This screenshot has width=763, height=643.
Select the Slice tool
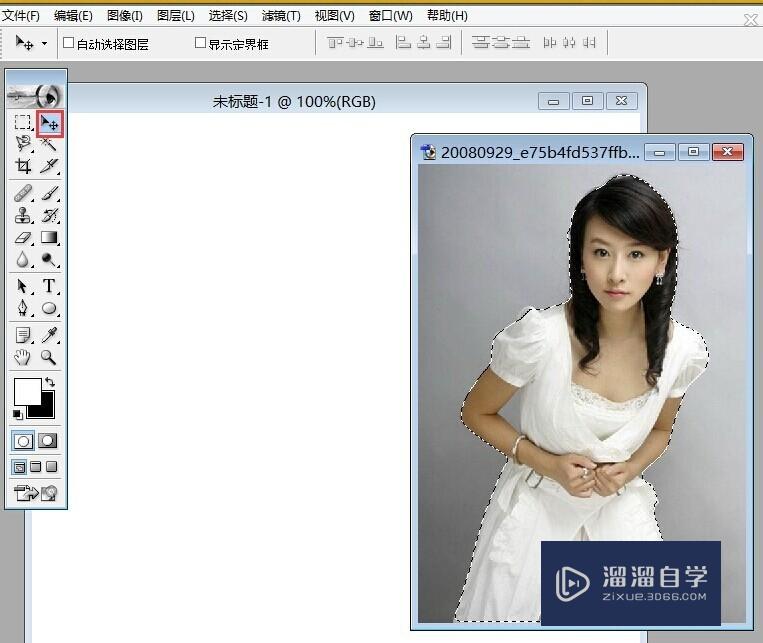pos(49,166)
